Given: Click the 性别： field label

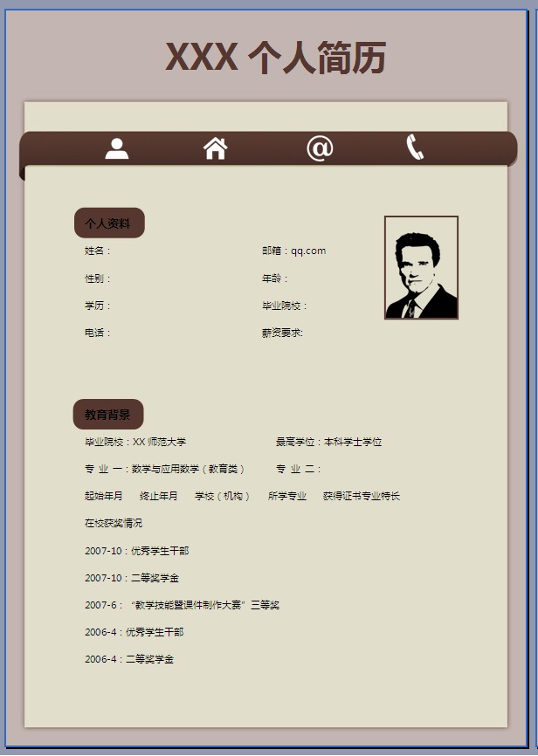Looking at the screenshot, I should (98, 278).
